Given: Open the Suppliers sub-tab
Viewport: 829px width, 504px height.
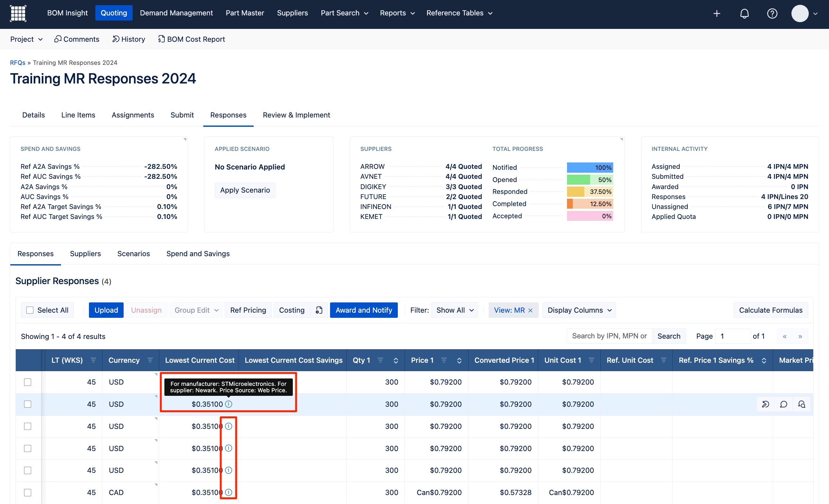Looking at the screenshot, I should pos(85,254).
